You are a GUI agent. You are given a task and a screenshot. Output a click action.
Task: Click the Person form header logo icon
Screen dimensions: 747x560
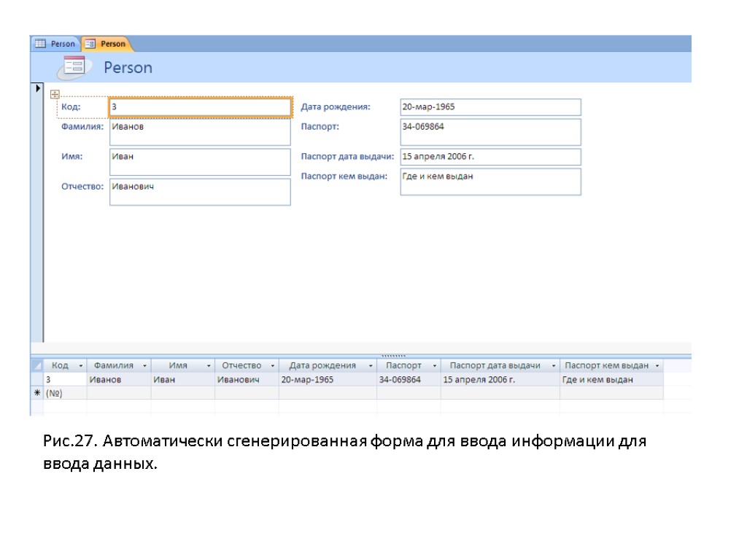pos(74,67)
